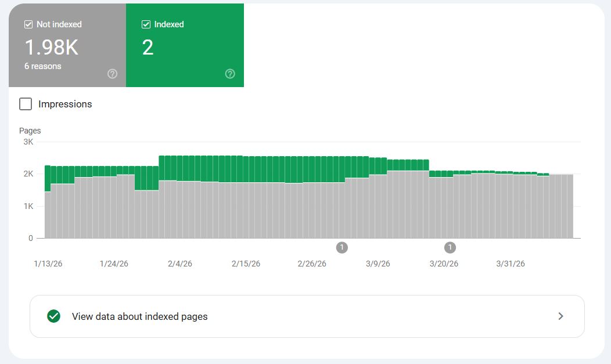The width and height of the screenshot is (611, 364).
Task: Click the Pages axis title
Action: click(30, 131)
